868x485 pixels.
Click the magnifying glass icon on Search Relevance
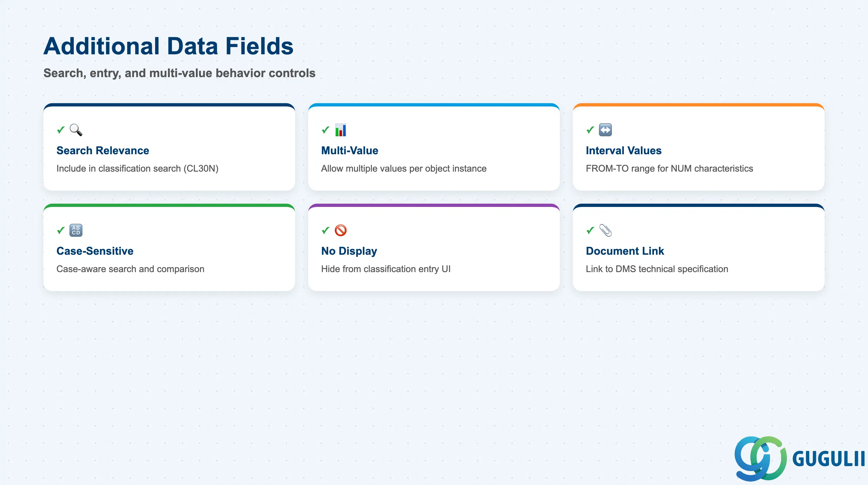[76, 130]
